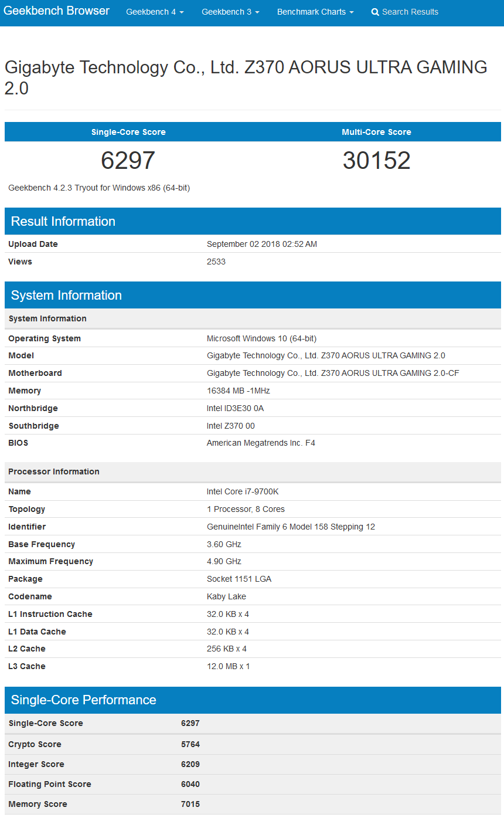This screenshot has width=504, height=821.
Task: Open the Geekbench 4 dropdown menu
Action: 155,12
